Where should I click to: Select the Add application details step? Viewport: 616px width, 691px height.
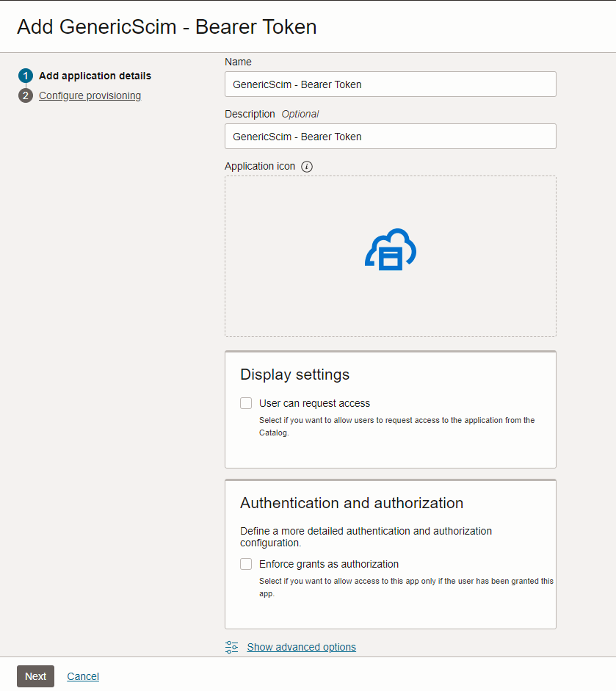point(94,75)
